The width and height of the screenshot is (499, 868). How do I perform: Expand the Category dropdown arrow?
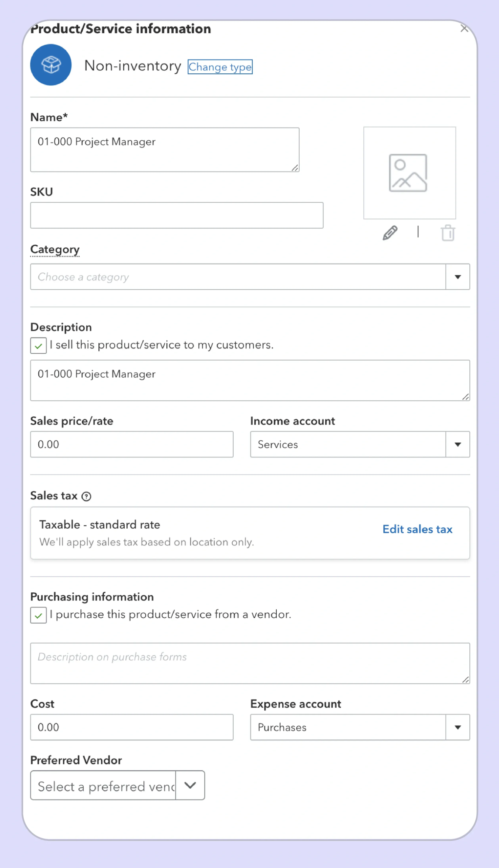click(457, 277)
